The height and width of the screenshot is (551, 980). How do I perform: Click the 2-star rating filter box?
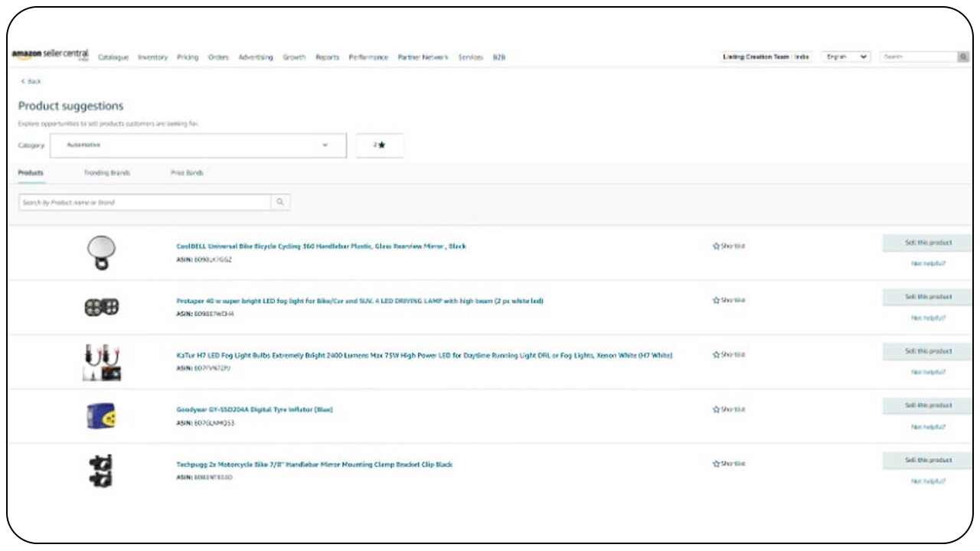coord(380,145)
